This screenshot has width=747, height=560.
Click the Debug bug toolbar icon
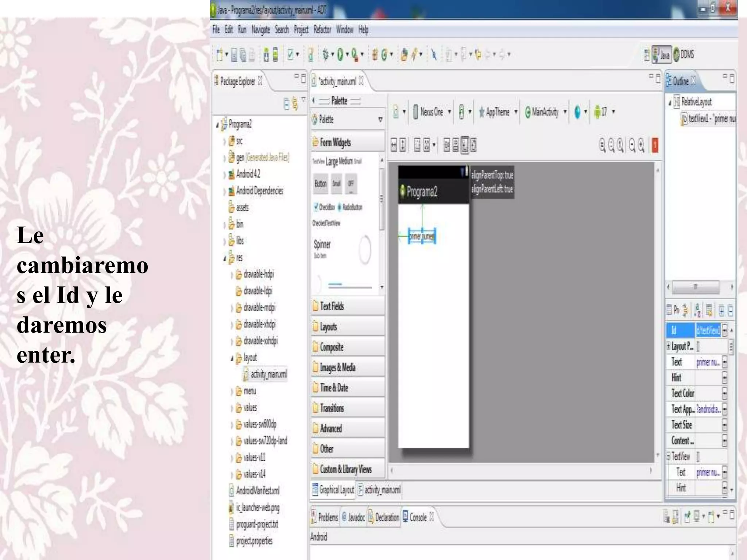pyautogui.click(x=326, y=55)
